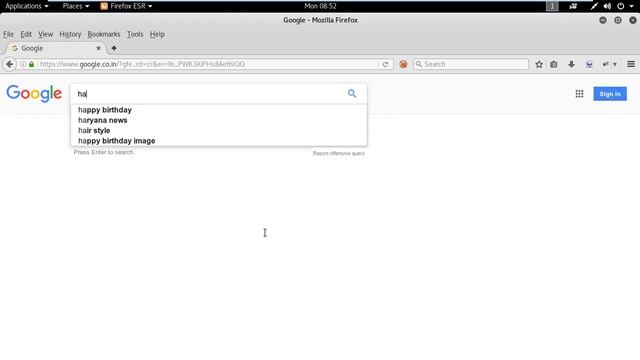Open the volume speaker icon
Viewport: 640px width, 360px height.
tap(607, 6)
